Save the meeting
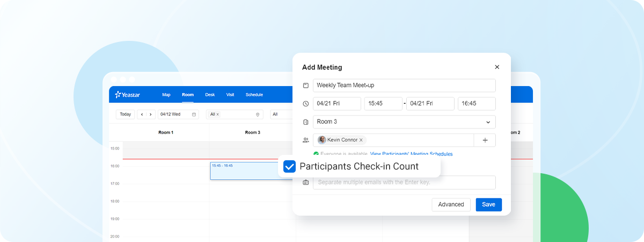This screenshot has width=644, height=242. coord(488,204)
